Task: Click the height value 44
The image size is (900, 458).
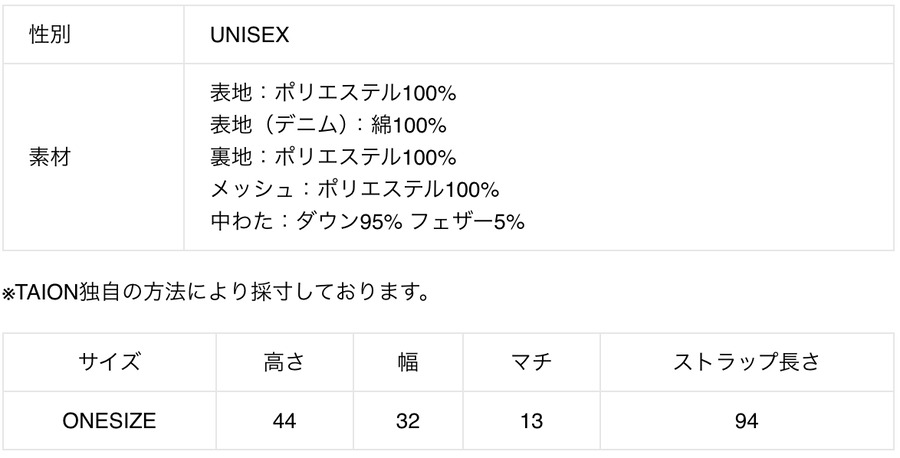Action: coord(283,421)
